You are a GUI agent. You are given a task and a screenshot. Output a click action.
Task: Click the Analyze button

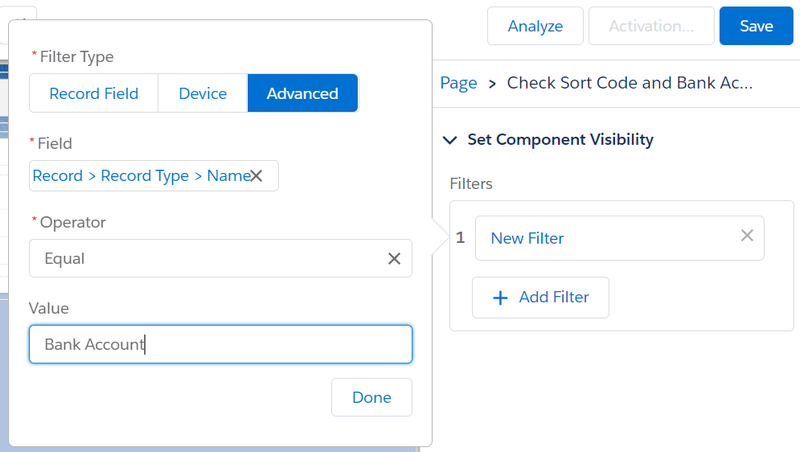tap(535, 26)
